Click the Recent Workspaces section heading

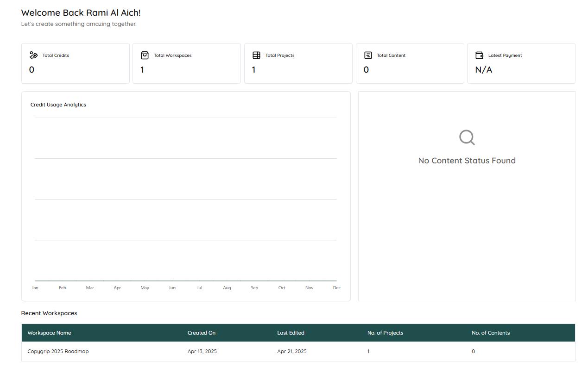[49, 313]
